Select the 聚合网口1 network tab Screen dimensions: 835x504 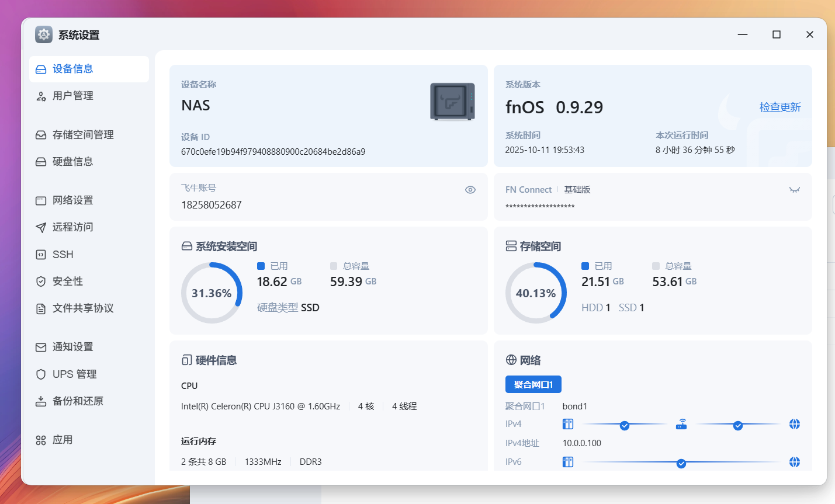533,384
